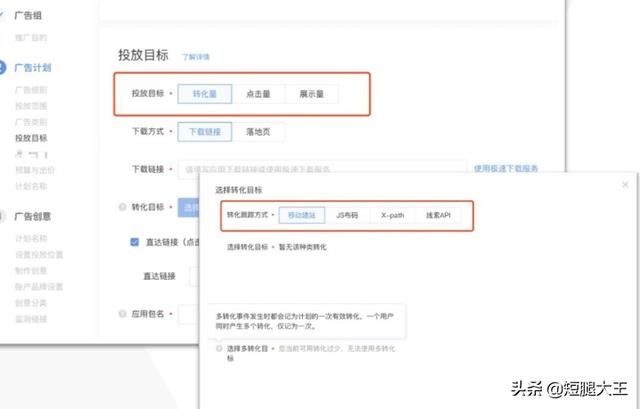Click the help icon next to 转化目标
The height and width of the screenshot is (409, 640).
tap(122, 207)
